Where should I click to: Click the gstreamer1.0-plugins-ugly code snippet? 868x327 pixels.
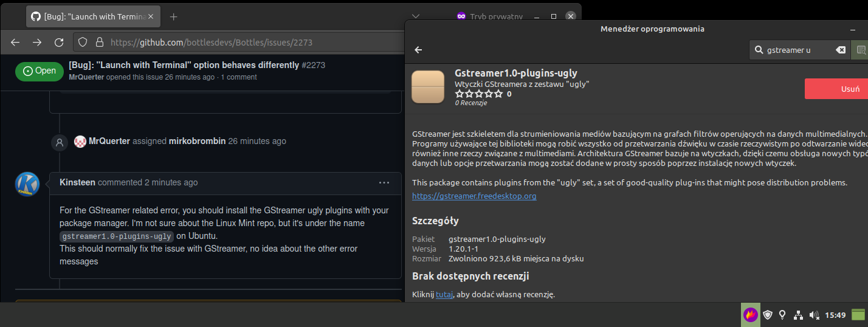(x=117, y=236)
